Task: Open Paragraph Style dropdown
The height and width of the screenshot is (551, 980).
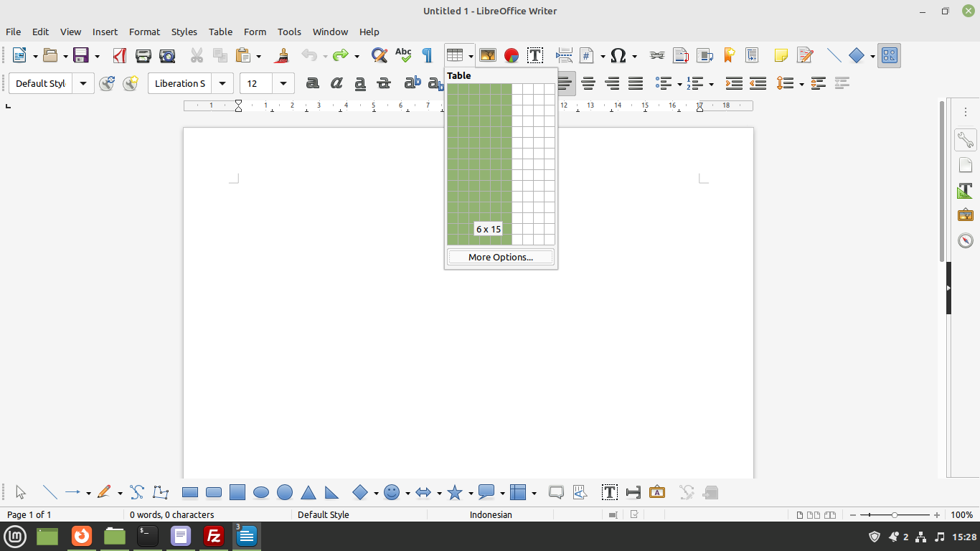Action: [83, 83]
